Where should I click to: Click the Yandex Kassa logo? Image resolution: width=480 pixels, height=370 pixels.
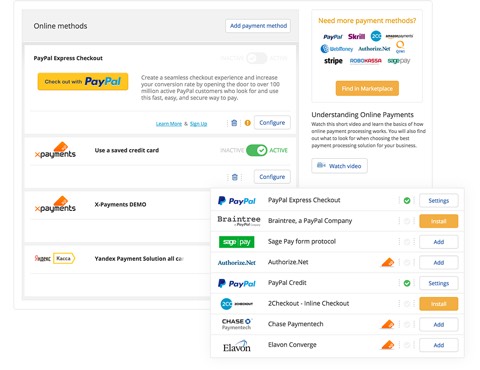click(x=55, y=258)
